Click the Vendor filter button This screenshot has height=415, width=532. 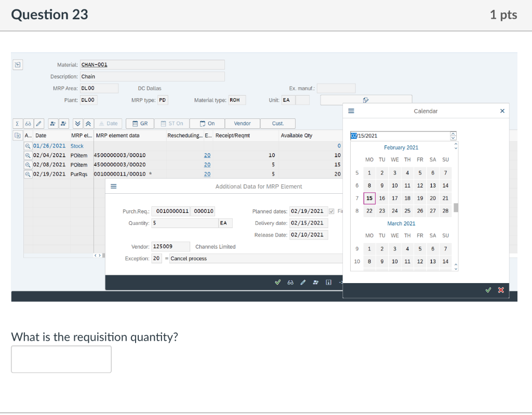tap(242, 123)
